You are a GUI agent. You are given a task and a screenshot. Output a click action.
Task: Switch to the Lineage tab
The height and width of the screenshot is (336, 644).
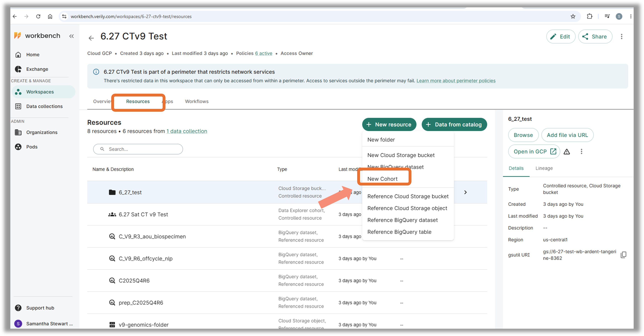[x=544, y=168]
